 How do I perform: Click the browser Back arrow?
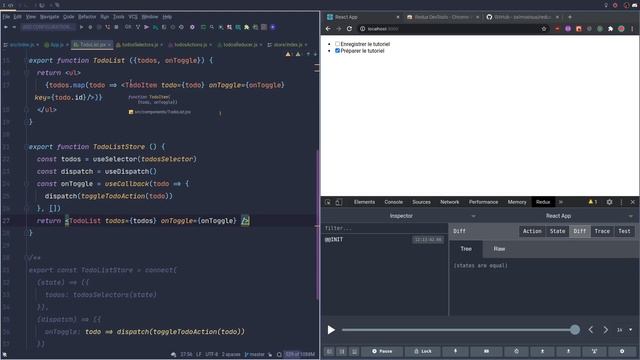328,29
